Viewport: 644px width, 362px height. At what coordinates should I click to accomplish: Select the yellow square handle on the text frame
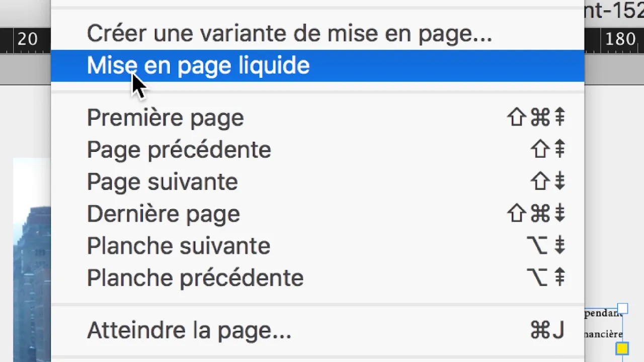click(x=622, y=348)
